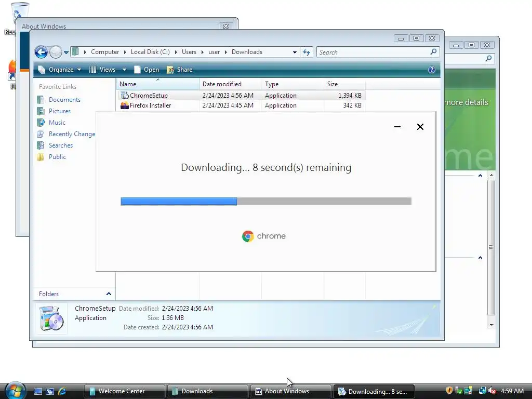Click the Firefox Installer file name
This screenshot has height=399, width=532.
pyautogui.click(x=150, y=105)
